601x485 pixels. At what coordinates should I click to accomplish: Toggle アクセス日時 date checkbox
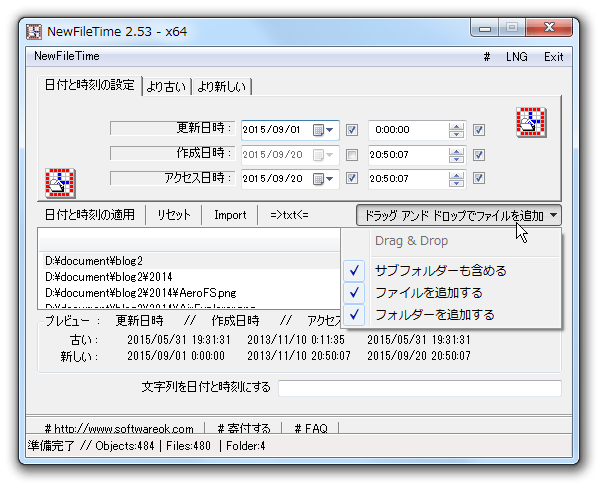(x=352, y=178)
